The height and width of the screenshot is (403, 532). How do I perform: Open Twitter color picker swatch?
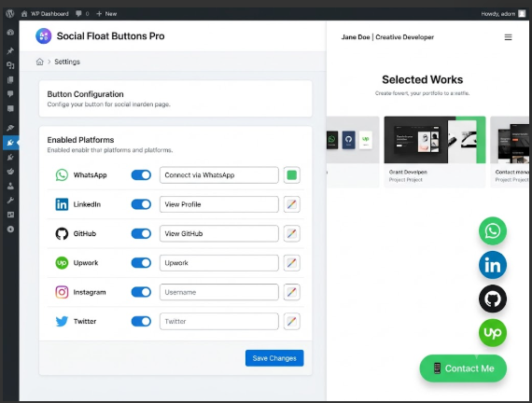pos(292,321)
